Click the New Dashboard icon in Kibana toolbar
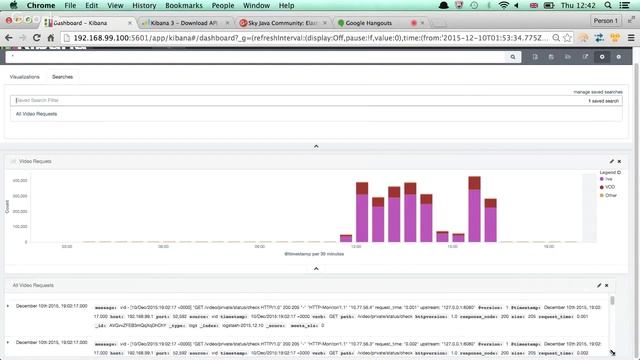This screenshot has width=640, height=360. pos(535,57)
